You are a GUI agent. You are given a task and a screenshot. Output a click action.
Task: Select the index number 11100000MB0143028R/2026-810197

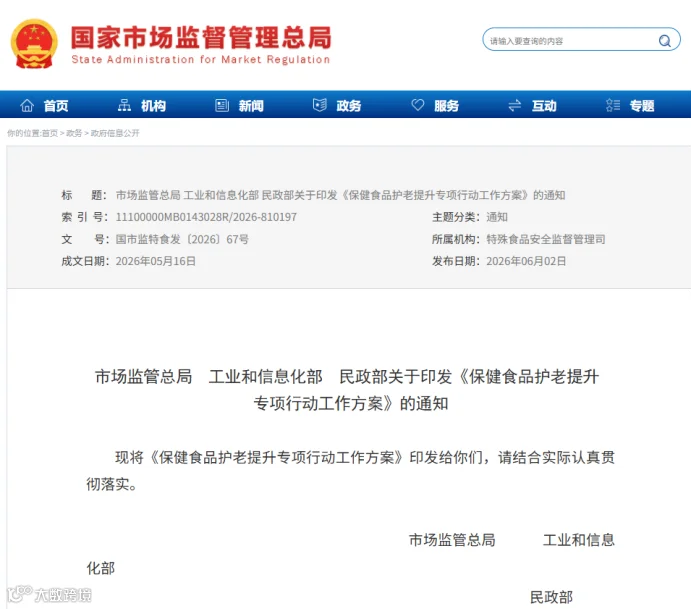(206, 217)
